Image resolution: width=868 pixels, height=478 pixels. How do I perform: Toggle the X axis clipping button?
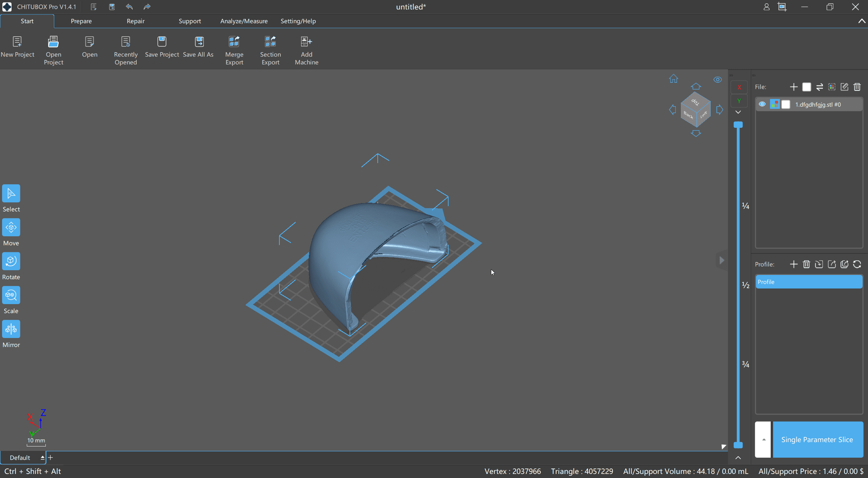[x=739, y=87]
